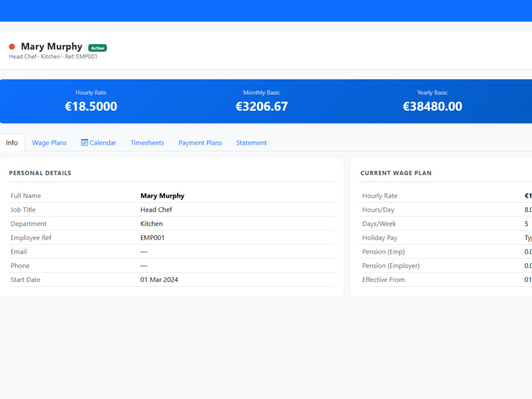Switch to the Timesheets tab
The width and height of the screenshot is (532, 399).
[x=147, y=143]
